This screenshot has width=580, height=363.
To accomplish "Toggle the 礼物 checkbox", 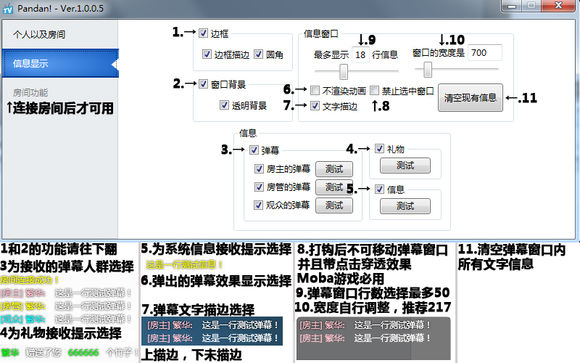I will [x=380, y=148].
